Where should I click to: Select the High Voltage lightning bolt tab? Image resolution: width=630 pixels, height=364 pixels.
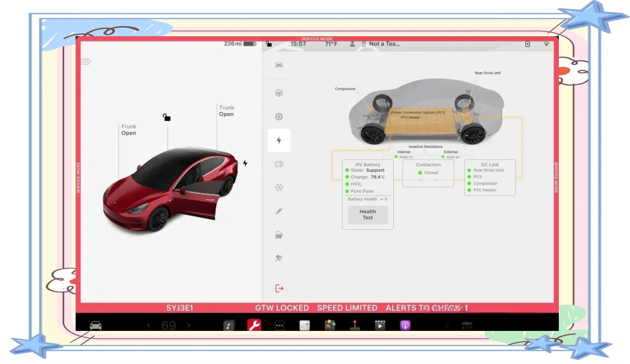point(279,140)
